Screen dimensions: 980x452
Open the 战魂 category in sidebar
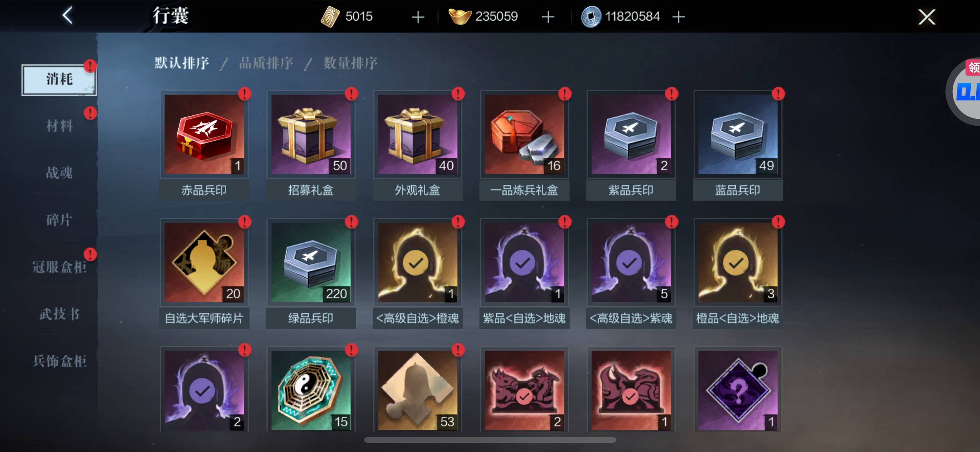(x=59, y=173)
